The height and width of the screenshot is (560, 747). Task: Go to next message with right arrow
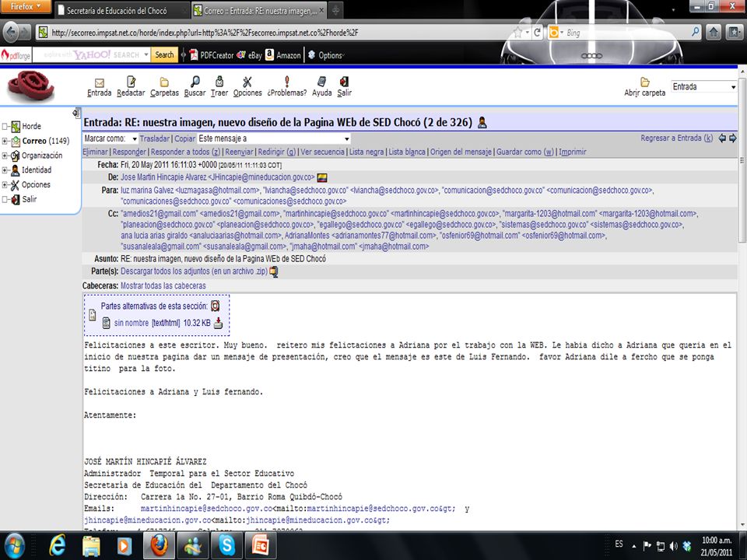[733, 138]
